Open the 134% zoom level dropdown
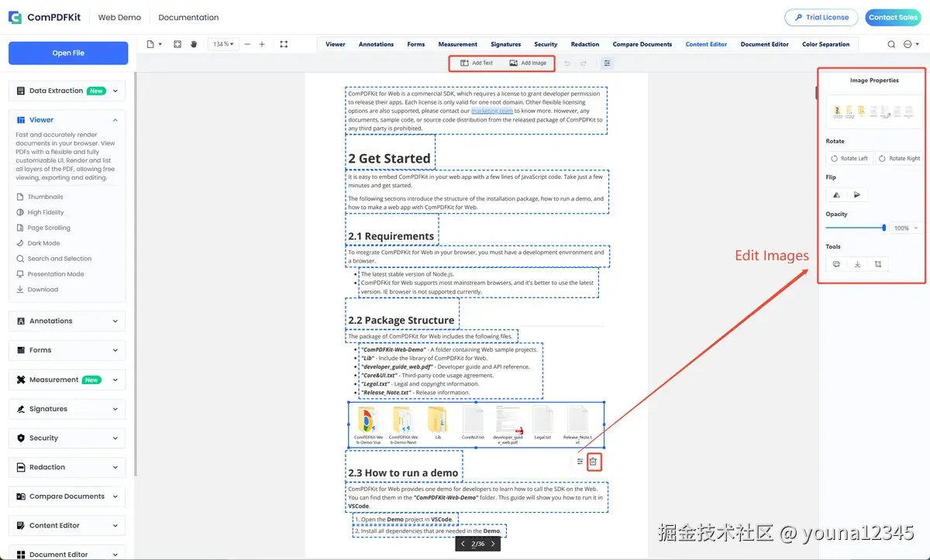Image resolution: width=930 pixels, height=560 pixels. coord(223,44)
